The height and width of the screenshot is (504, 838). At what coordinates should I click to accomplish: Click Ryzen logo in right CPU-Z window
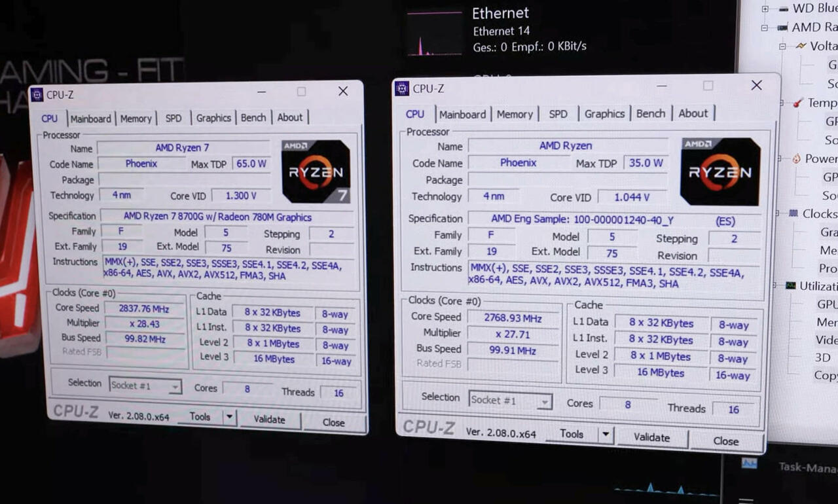point(720,171)
